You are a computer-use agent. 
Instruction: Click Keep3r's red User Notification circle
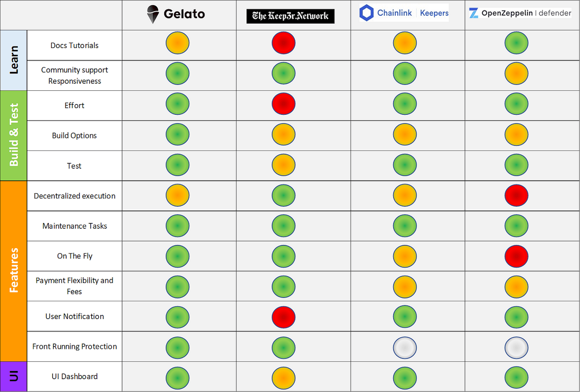pyautogui.click(x=284, y=317)
